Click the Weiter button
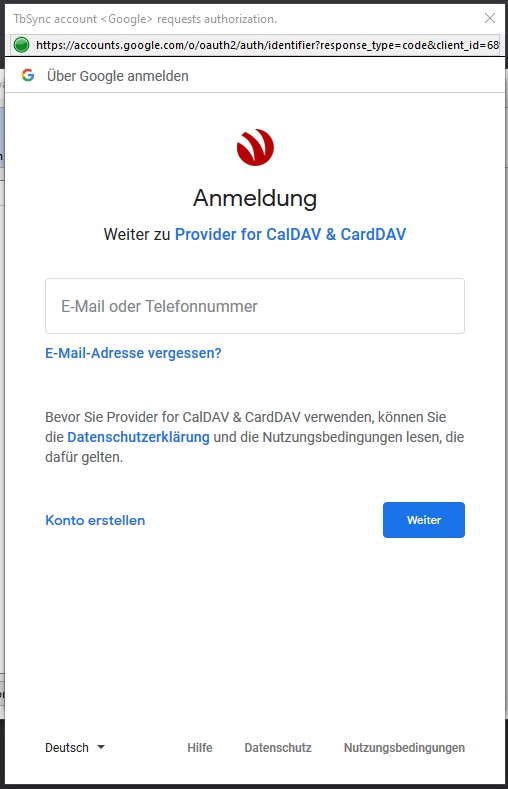Image resolution: width=508 pixels, height=789 pixels. pos(424,520)
